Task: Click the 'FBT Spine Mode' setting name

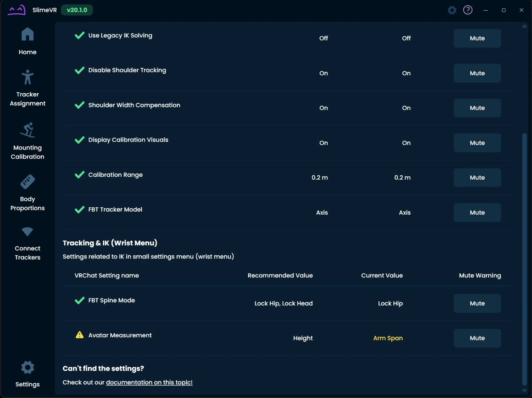Action: pos(112,300)
